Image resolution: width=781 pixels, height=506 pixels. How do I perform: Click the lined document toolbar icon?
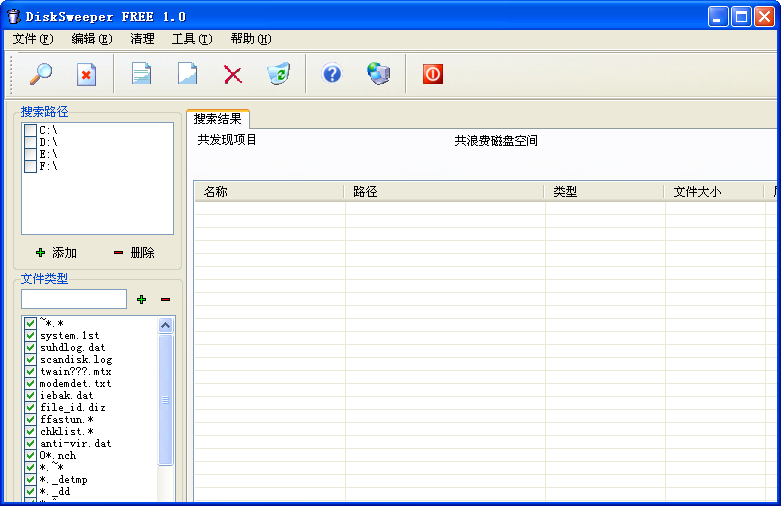coord(142,74)
